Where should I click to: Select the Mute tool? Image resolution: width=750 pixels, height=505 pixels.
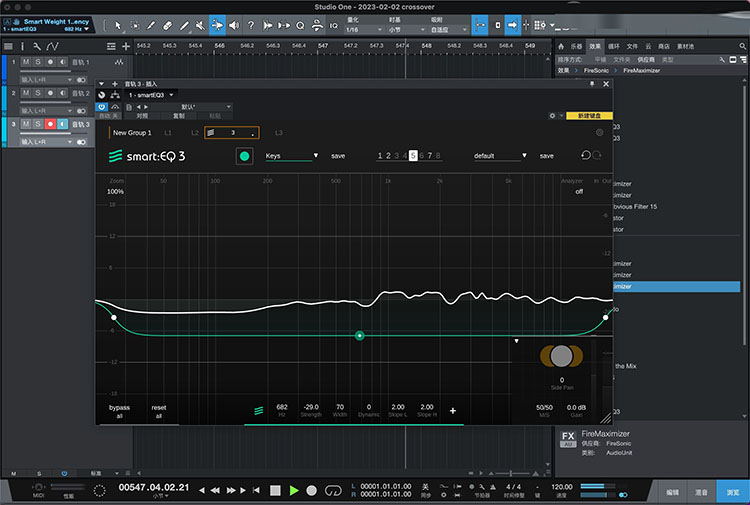click(x=200, y=25)
